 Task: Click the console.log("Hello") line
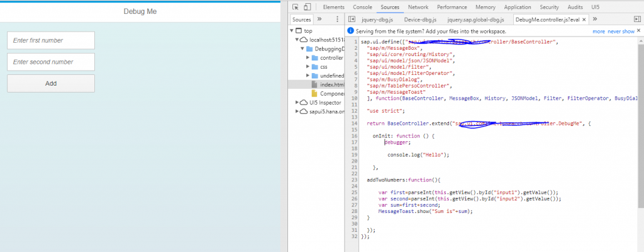[x=418, y=155]
